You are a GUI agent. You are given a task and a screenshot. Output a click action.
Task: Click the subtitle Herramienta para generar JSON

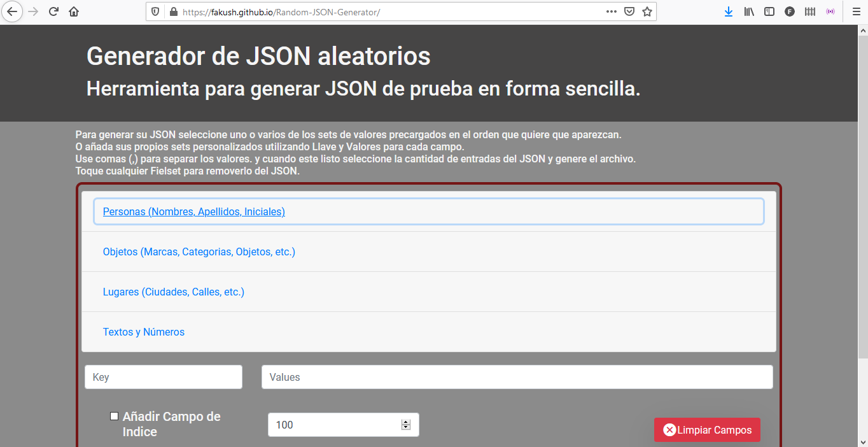pyautogui.click(x=363, y=89)
